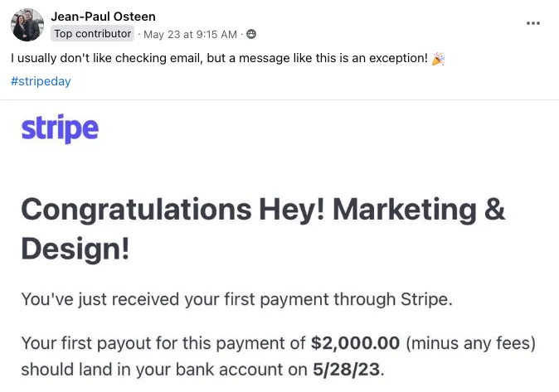Click the first payment through Stripe sentence

tap(236, 299)
